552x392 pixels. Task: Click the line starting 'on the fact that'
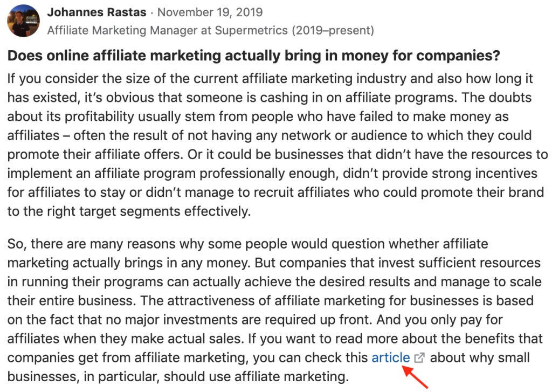coord(255,320)
